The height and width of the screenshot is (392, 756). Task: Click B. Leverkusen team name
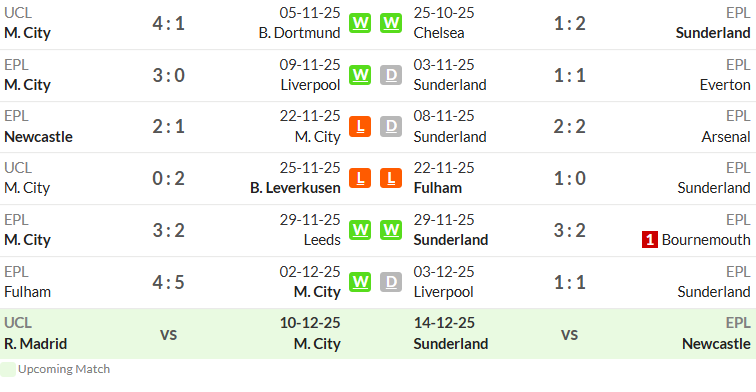tap(295, 188)
